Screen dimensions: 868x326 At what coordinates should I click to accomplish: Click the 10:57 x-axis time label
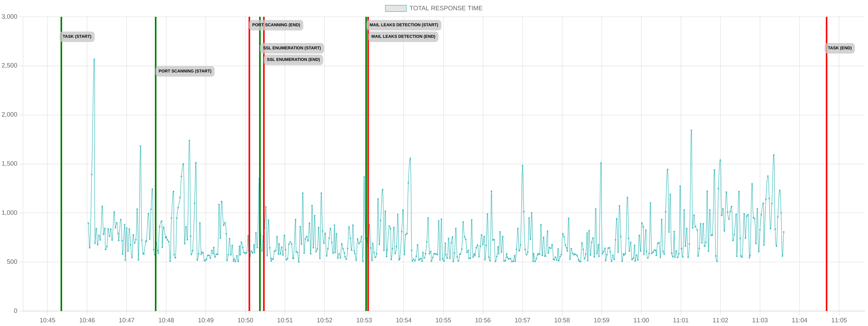523,320
